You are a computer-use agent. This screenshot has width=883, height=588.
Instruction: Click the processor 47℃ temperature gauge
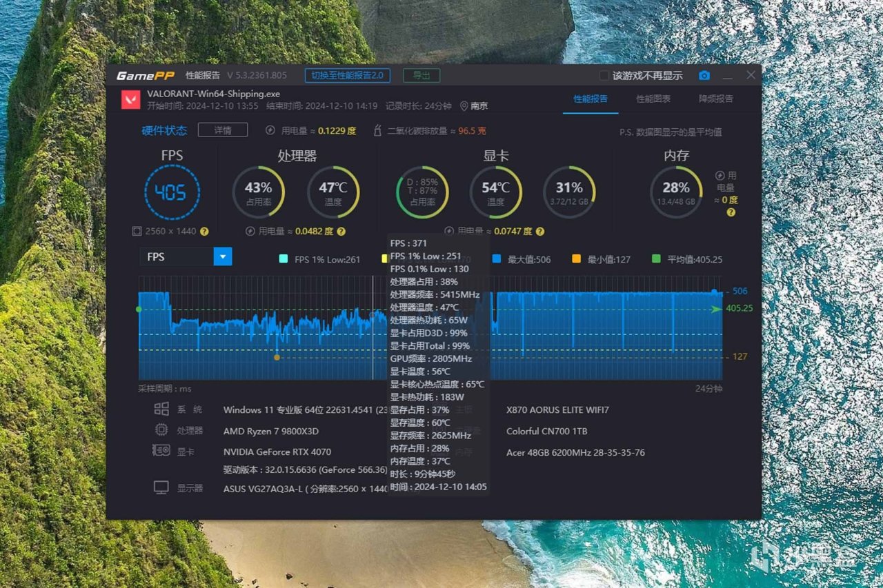(333, 192)
